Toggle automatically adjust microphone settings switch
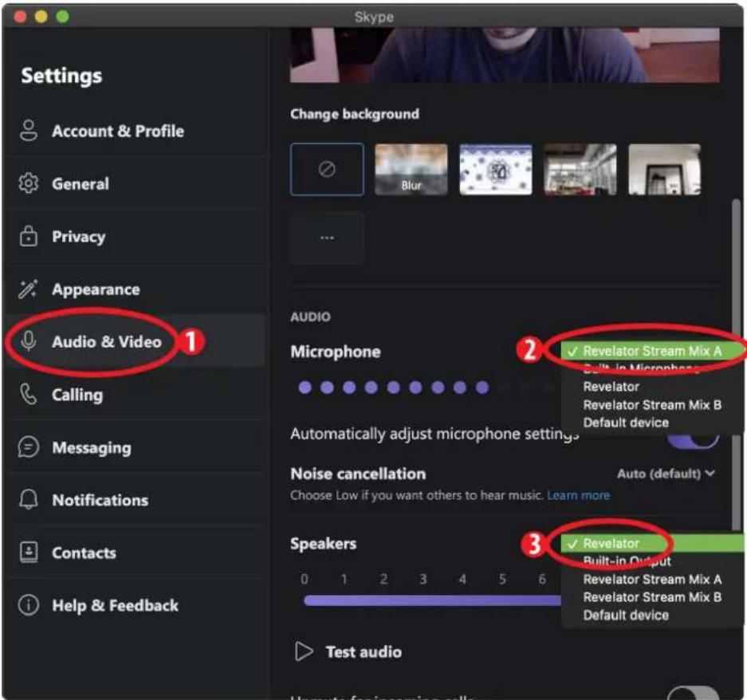 [695, 437]
